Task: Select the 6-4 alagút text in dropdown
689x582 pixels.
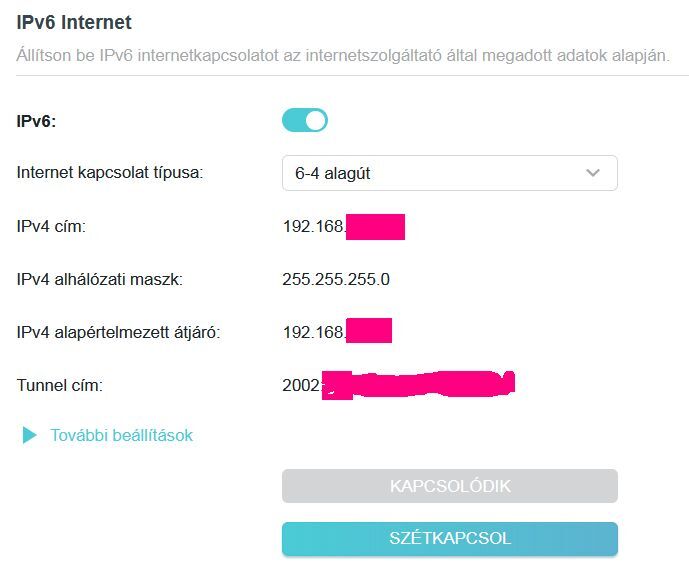Action: tap(333, 173)
